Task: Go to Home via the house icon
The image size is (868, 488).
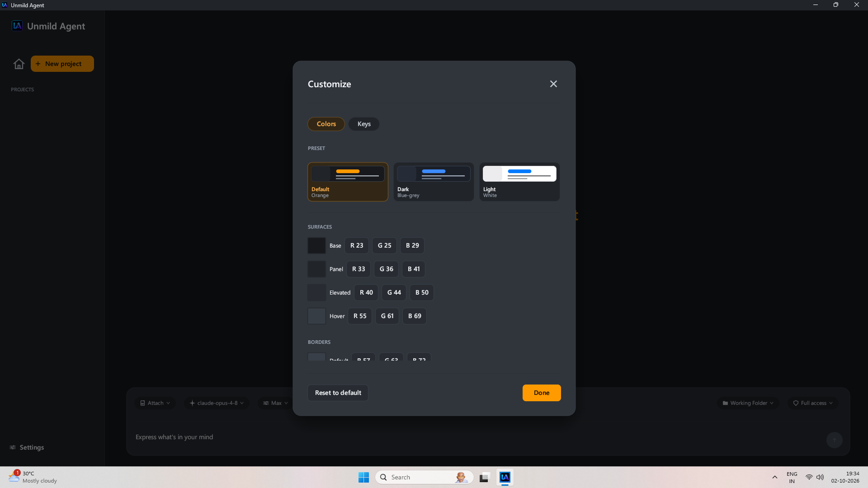Action: point(19,64)
